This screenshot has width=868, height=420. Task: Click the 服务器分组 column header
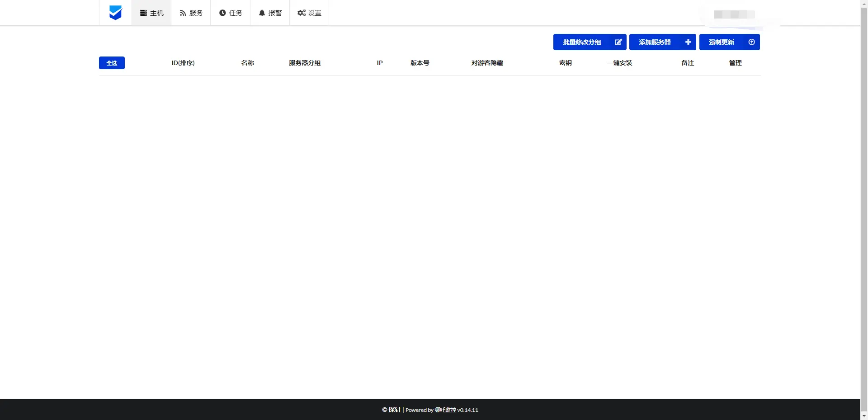pyautogui.click(x=305, y=63)
